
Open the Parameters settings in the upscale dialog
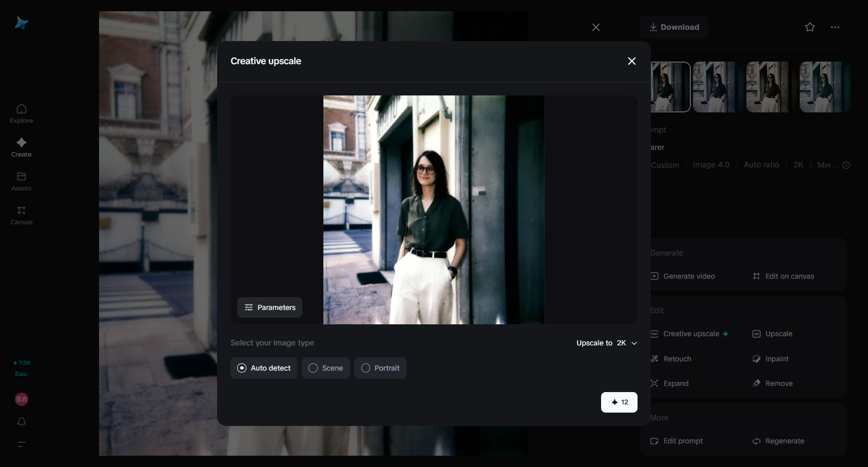[x=269, y=307]
